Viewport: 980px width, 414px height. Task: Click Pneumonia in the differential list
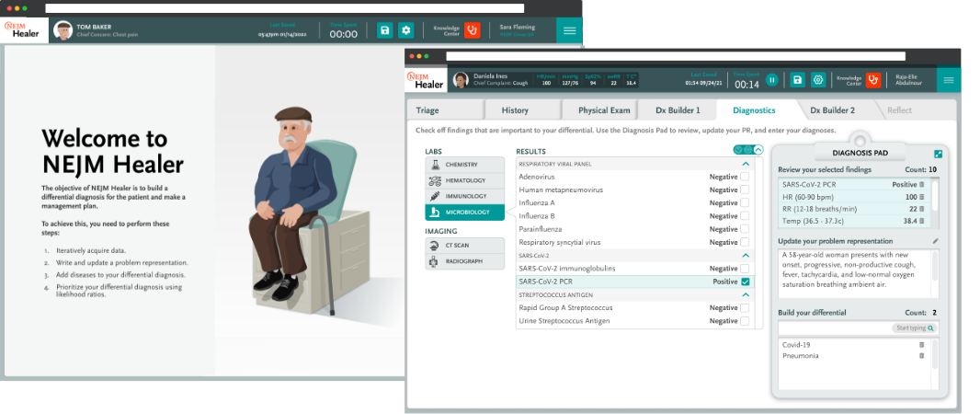coord(801,356)
